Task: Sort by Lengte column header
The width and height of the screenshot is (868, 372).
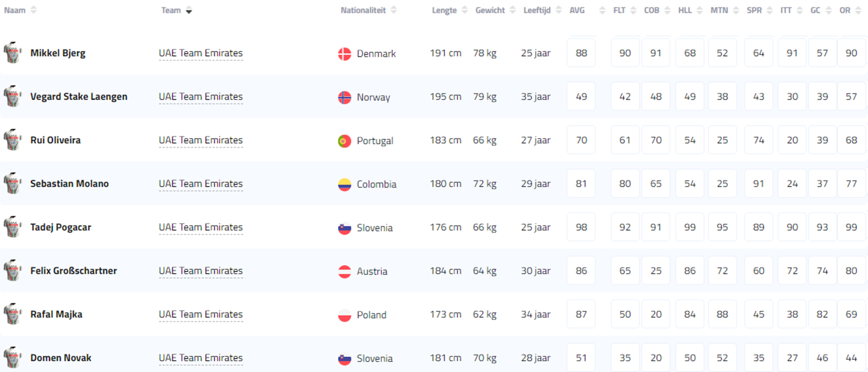Action: (444, 10)
